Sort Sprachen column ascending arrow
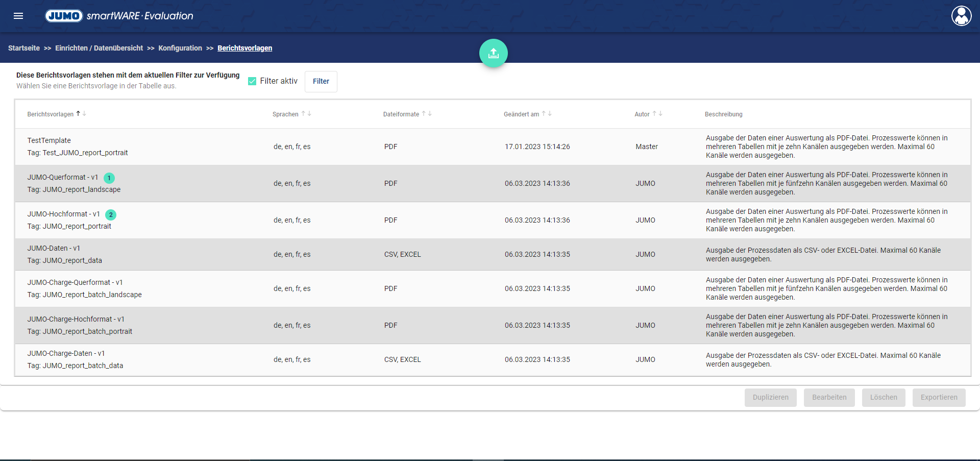Image resolution: width=980 pixels, height=461 pixels. [x=303, y=114]
